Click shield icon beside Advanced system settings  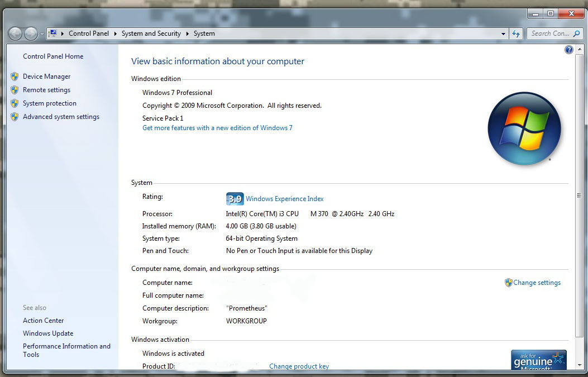point(15,117)
